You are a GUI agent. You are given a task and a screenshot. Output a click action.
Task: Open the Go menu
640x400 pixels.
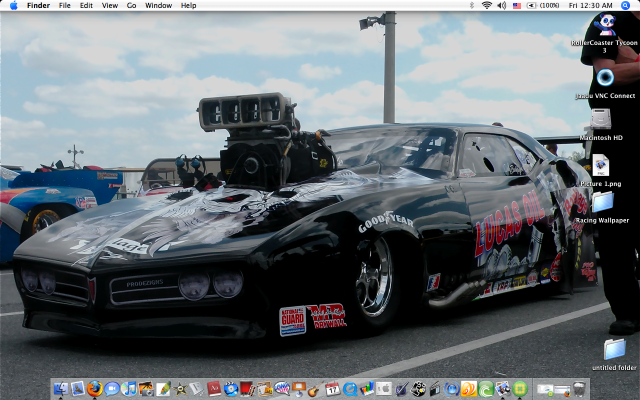click(x=131, y=5)
